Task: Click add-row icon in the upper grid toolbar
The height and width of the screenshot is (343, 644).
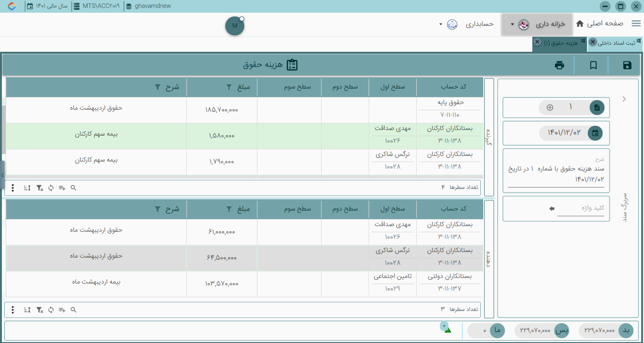Action: pos(62,188)
